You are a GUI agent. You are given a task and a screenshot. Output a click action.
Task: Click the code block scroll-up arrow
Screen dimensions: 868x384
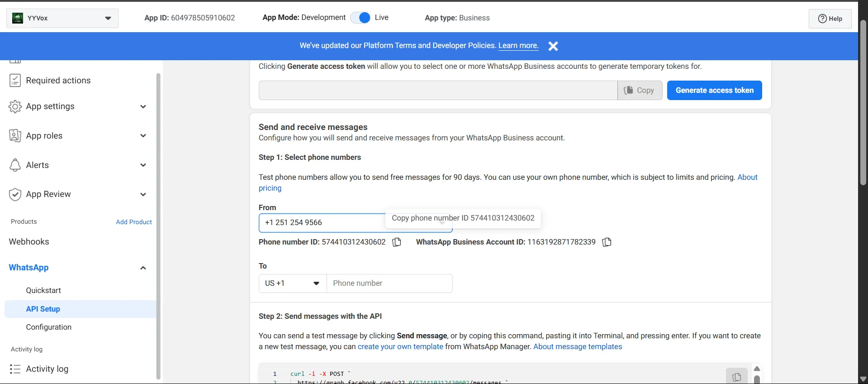tap(757, 369)
